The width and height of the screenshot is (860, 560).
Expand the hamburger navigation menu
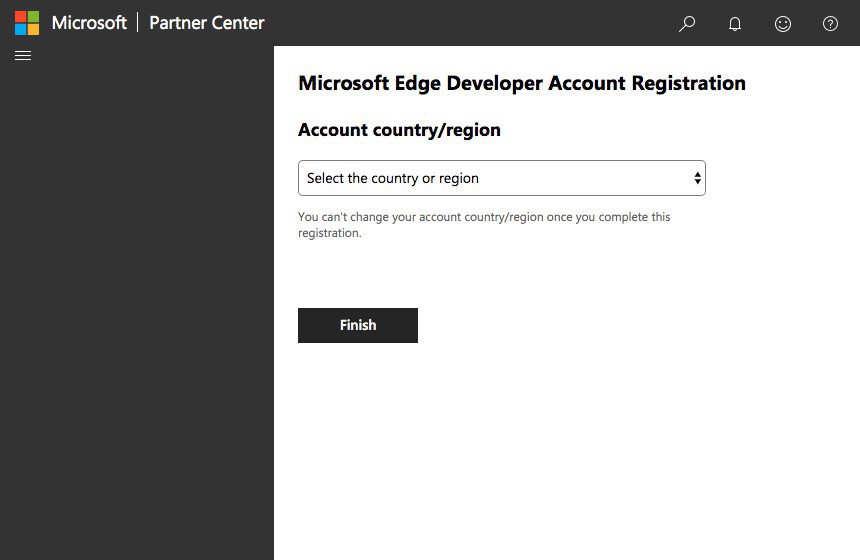click(23, 56)
